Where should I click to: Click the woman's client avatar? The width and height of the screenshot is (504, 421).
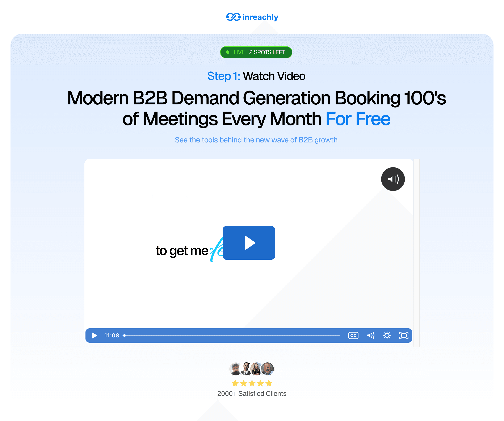256,369
